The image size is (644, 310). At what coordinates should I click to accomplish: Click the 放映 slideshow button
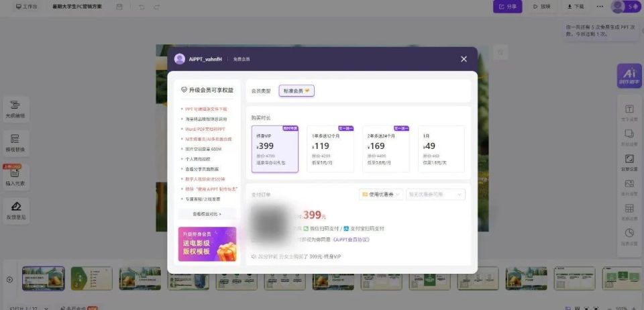point(542,7)
